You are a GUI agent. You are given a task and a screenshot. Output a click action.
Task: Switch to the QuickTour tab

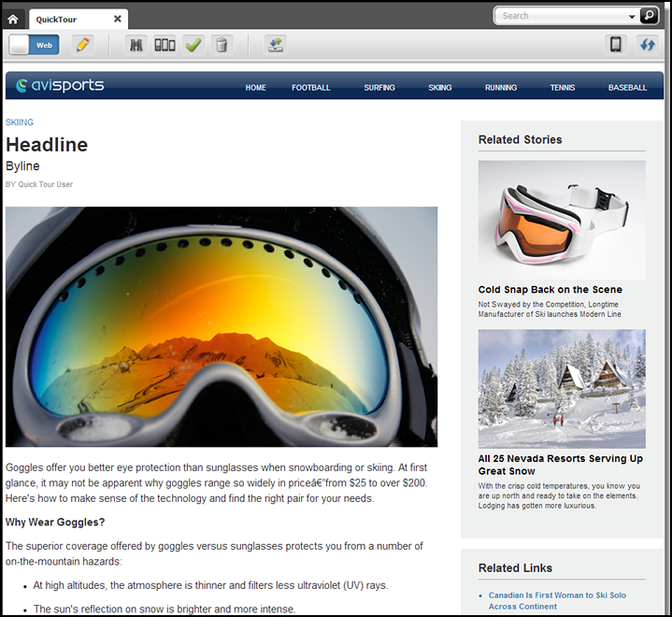point(79,20)
